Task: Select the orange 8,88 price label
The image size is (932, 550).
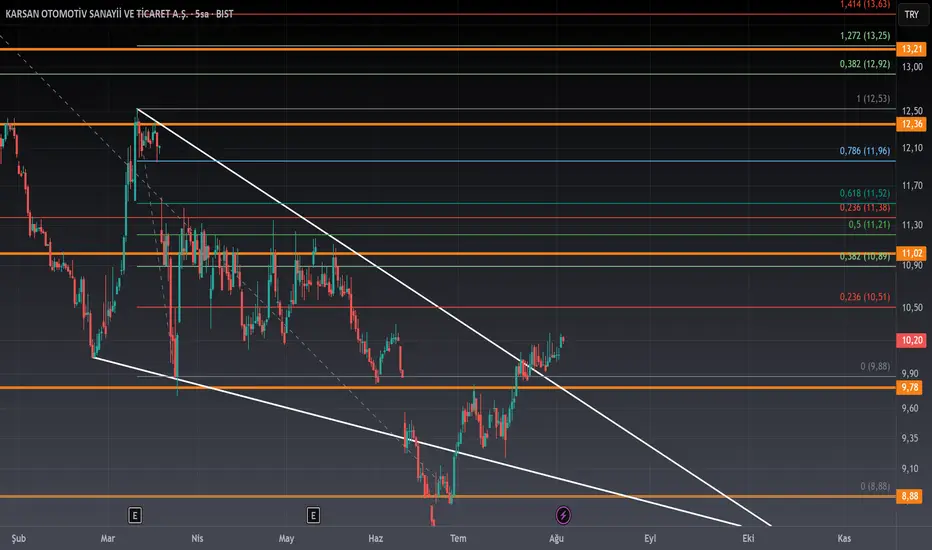Action: tap(910, 496)
